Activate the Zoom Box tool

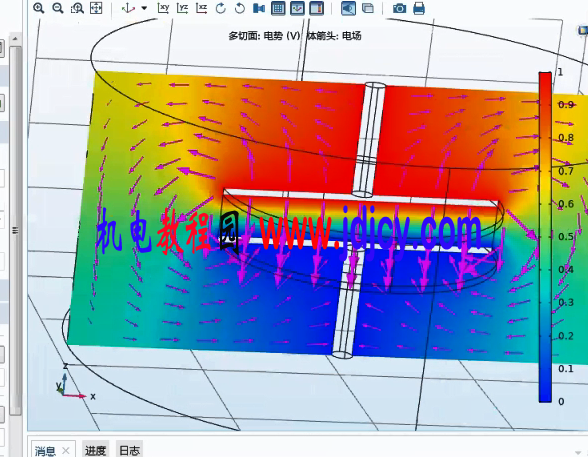77,8
